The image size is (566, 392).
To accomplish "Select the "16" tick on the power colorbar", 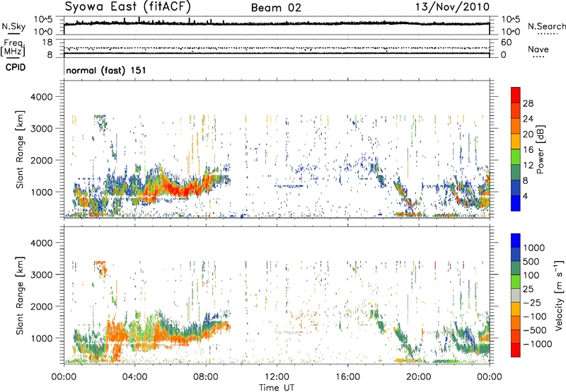I will 528,150.
